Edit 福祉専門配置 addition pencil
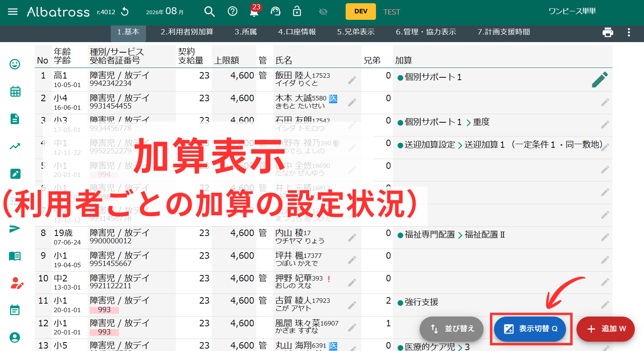This screenshot has width=644, height=351. click(605, 237)
